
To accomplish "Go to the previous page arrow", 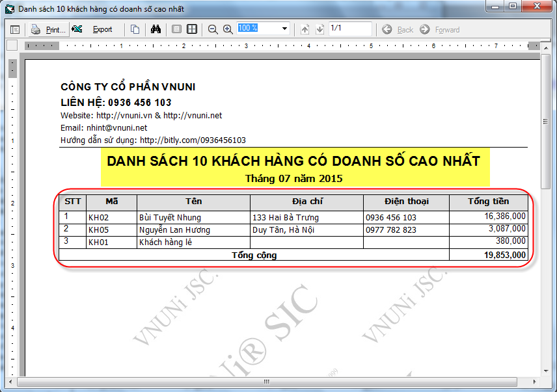I will coord(305,30).
